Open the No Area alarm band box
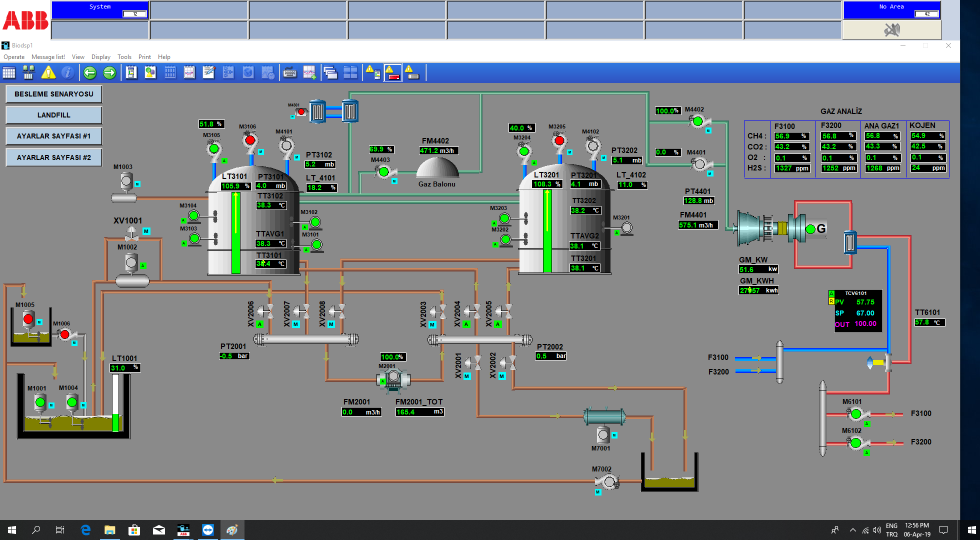Screen dimensions: 980x540 click(x=891, y=10)
